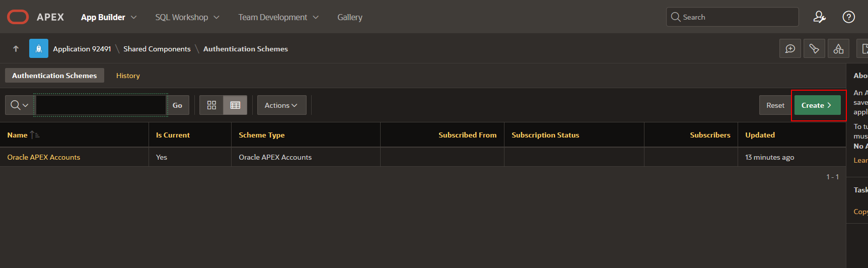Click the Scheme Type column header
868x268 pixels.
(x=261, y=135)
